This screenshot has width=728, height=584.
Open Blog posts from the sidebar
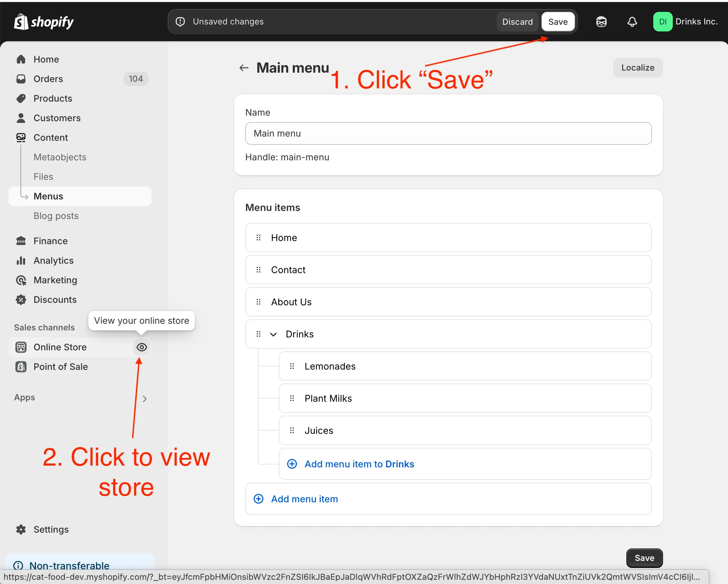56,216
